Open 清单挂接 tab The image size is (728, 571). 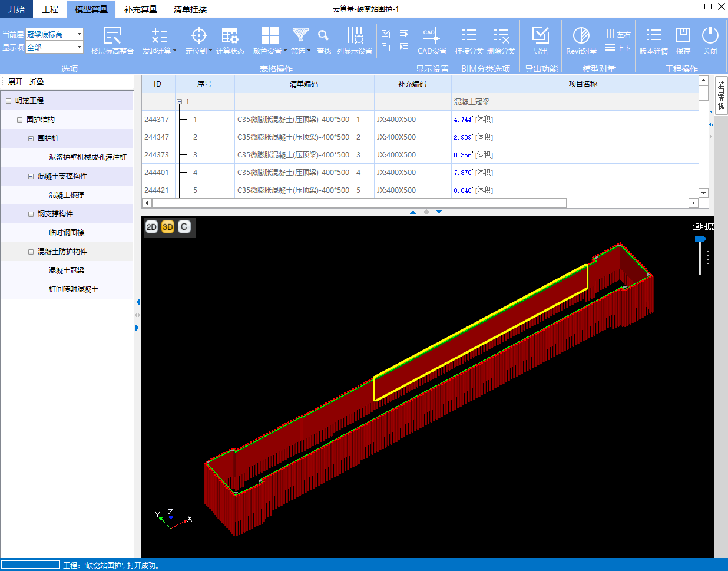click(190, 9)
